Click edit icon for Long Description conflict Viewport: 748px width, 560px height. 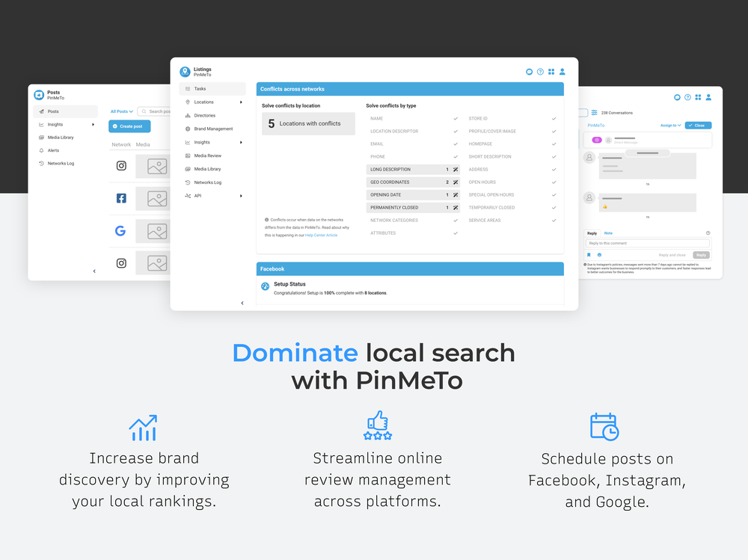456,169
